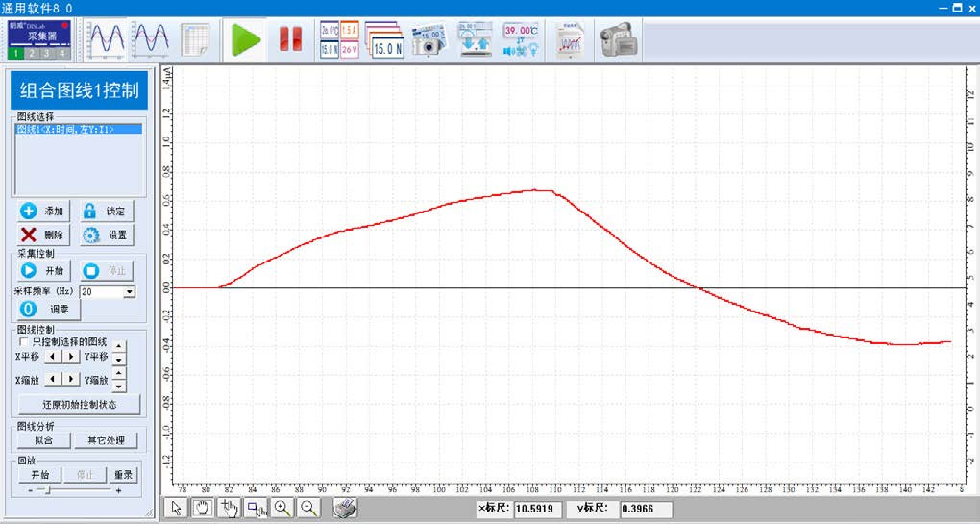The height and width of the screenshot is (524, 980).
Task: Click the green play button in toolbar
Action: click(246, 40)
